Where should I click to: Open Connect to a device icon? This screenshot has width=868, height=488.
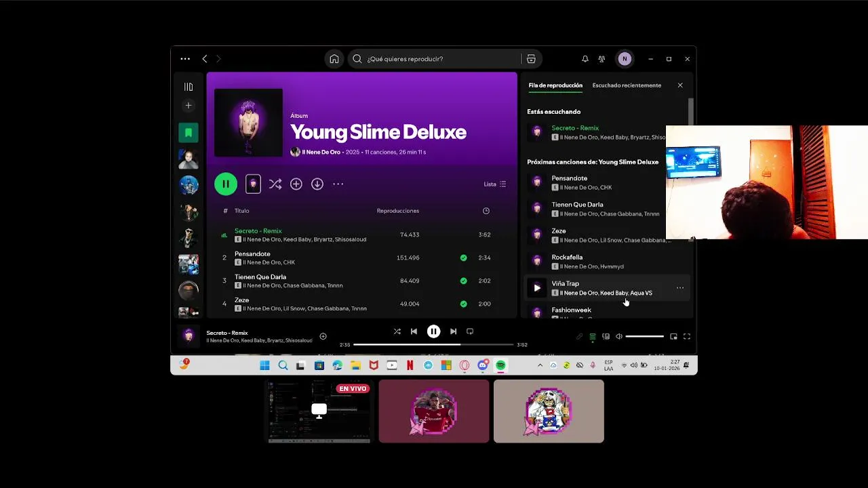tap(606, 336)
